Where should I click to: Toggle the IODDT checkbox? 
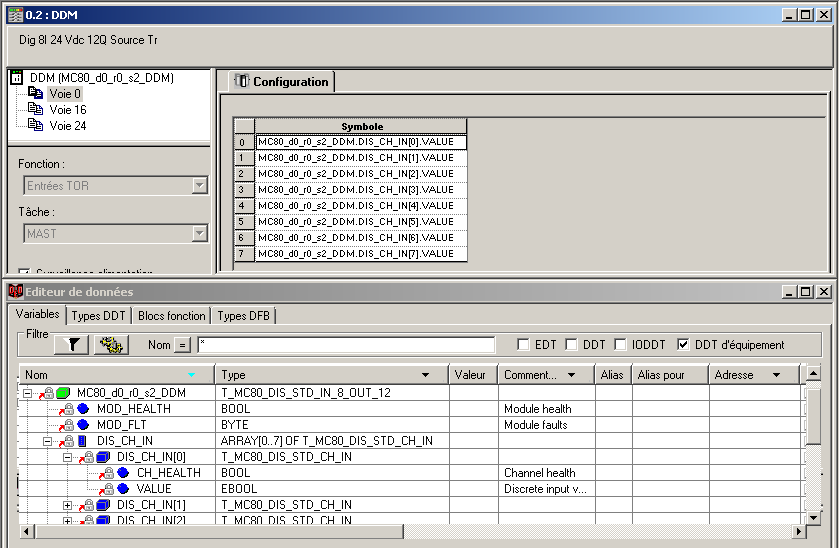point(621,345)
